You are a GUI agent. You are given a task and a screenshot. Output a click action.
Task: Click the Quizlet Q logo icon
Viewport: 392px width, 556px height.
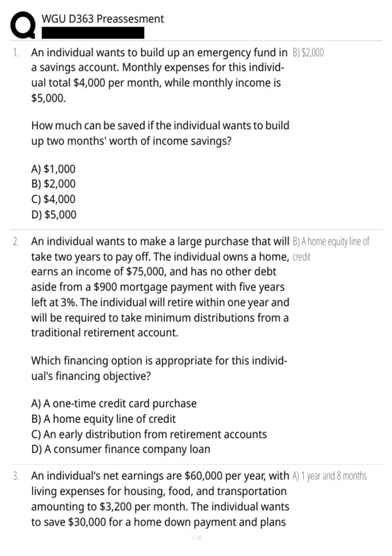pyautogui.click(x=23, y=25)
